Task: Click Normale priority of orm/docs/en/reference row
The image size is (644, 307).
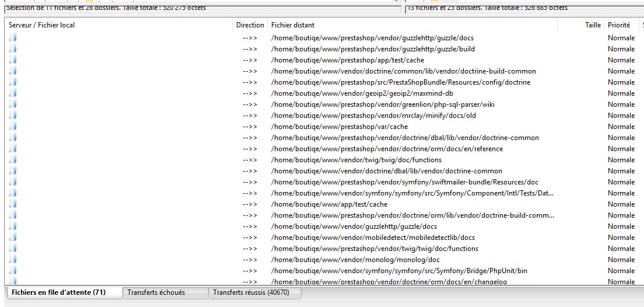Action: 621,149
